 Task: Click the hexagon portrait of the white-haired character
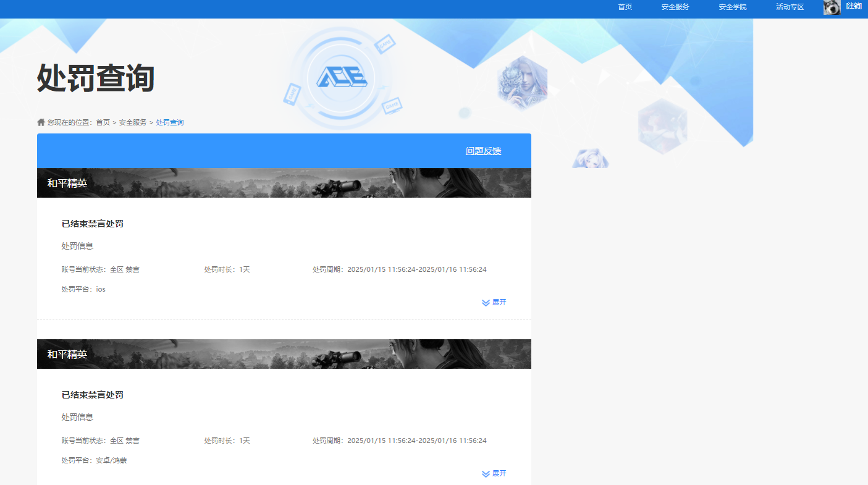pyautogui.click(x=522, y=83)
